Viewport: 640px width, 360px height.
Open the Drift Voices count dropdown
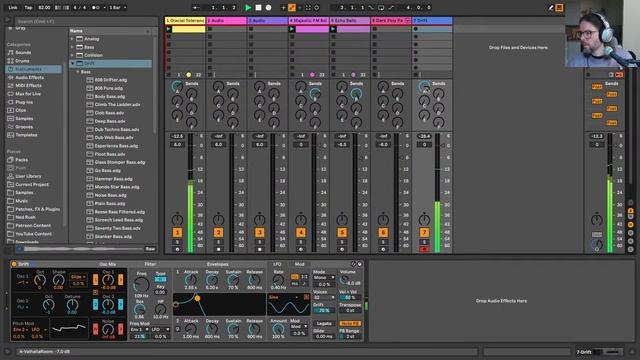coord(324,298)
